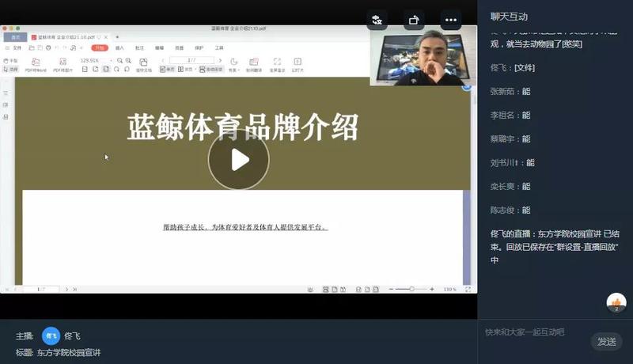Click the status bar page field 1/7
Viewport: 633px width, 364px height.
41,290
